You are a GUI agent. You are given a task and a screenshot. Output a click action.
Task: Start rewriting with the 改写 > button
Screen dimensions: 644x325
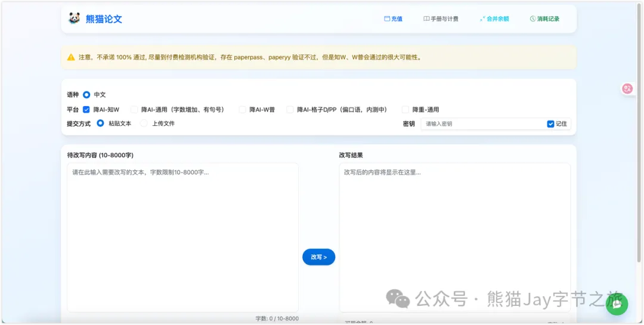[x=318, y=257]
